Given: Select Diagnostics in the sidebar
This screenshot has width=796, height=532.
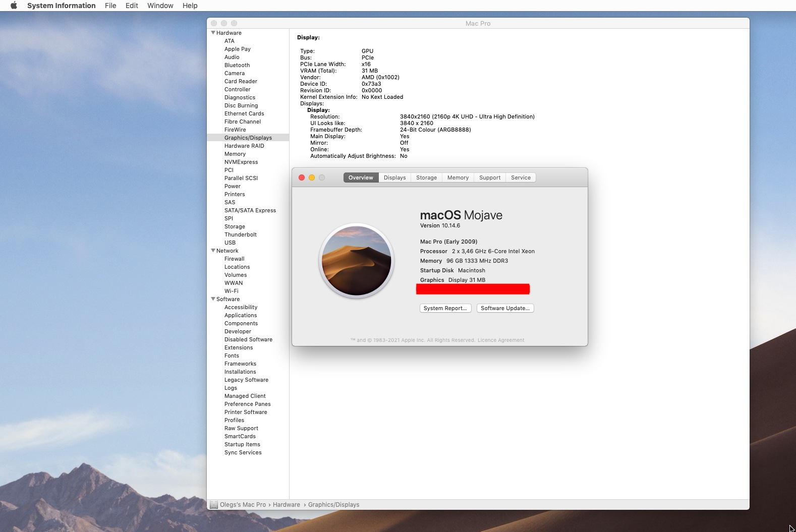Looking at the screenshot, I should (x=240, y=97).
